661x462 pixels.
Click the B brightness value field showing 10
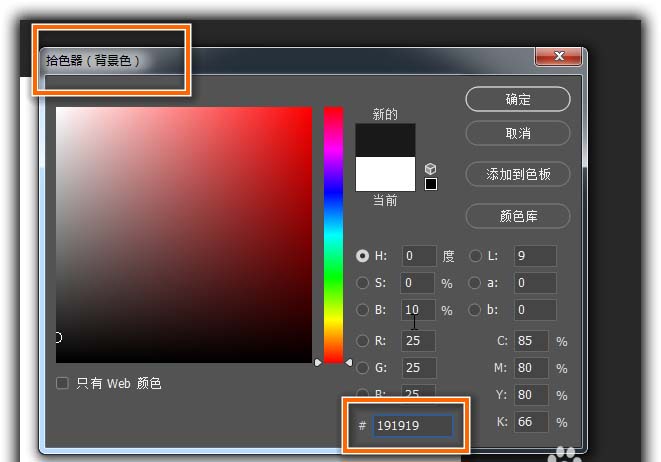(x=418, y=310)
